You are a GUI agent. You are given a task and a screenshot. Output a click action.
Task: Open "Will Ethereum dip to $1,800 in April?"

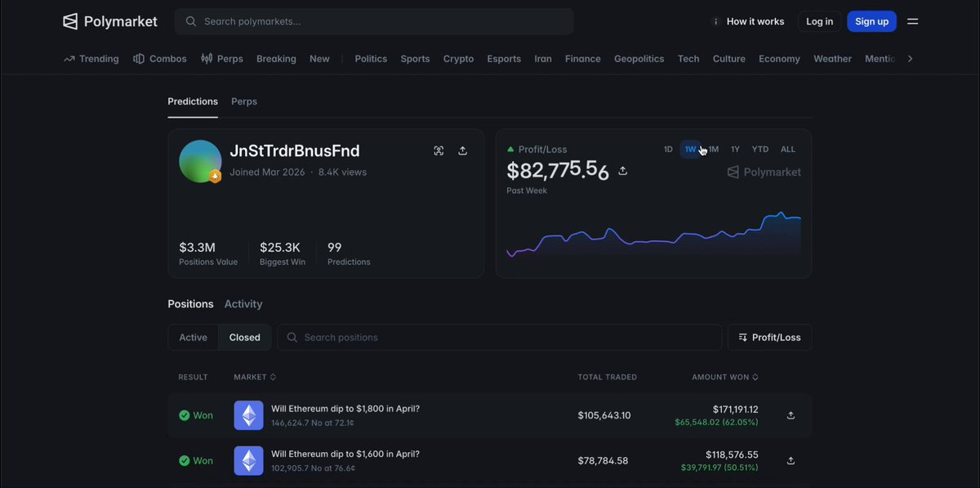(345, 409)
